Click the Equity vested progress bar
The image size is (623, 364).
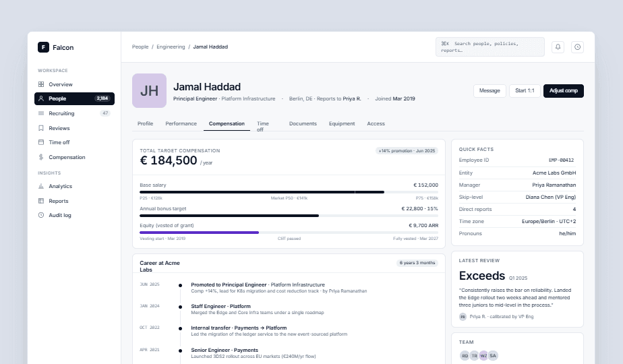coord(289,233)
